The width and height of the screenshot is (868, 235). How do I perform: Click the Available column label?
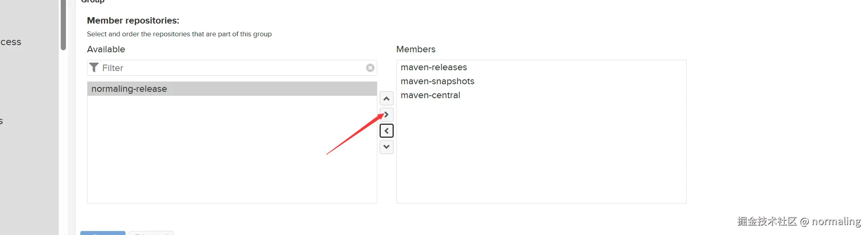click(x=106, y=49)
